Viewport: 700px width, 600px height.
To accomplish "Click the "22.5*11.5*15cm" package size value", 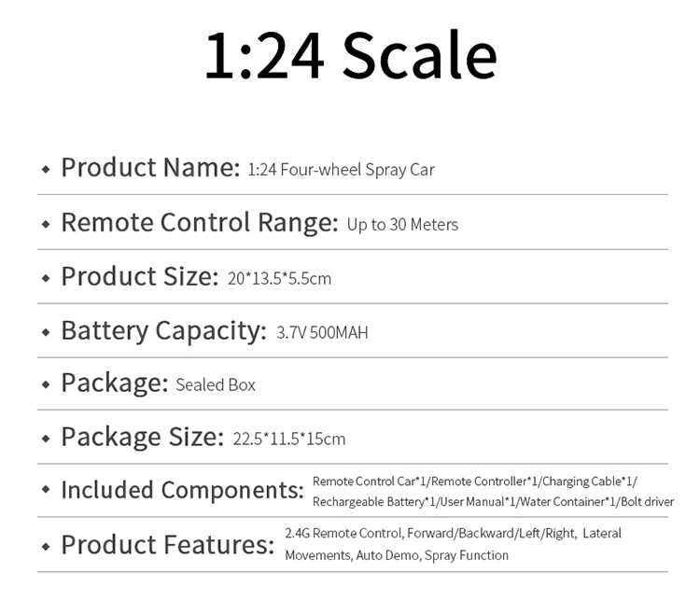I will 288,439.
